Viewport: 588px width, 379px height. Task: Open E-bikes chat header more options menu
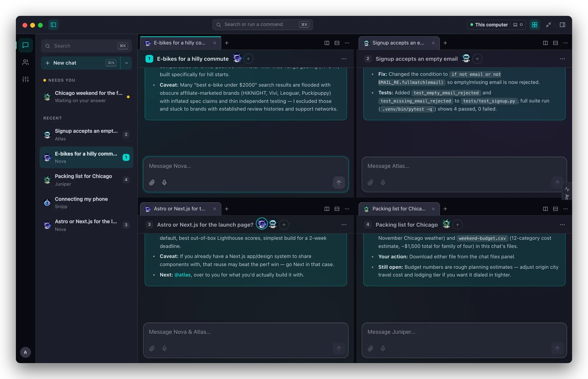pyautogui.click(x=344, y=59)
